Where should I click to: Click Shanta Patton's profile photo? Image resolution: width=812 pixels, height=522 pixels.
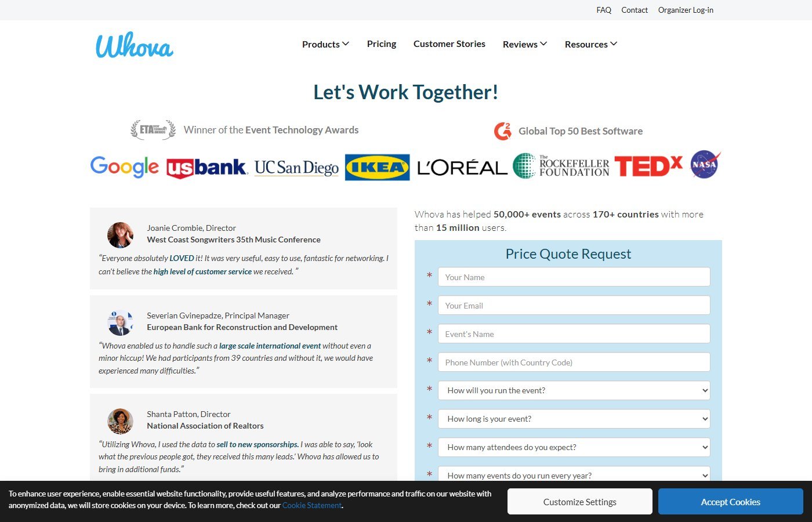(120, 421)
